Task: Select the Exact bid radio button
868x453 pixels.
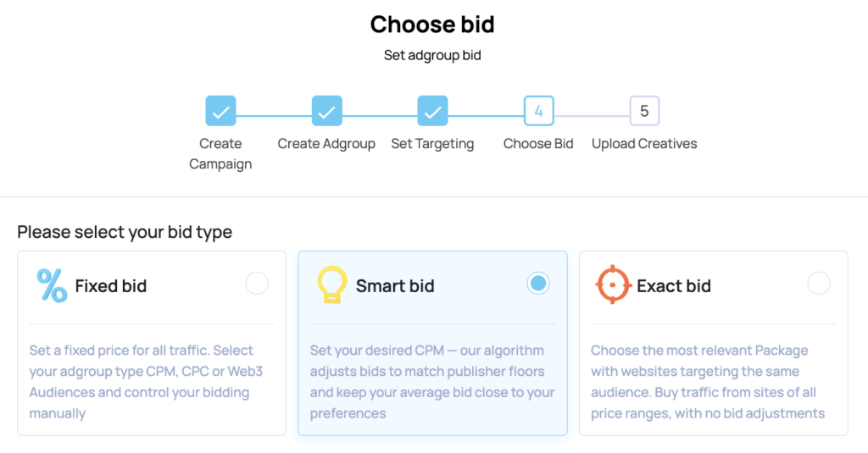Action: coord(819,284)
